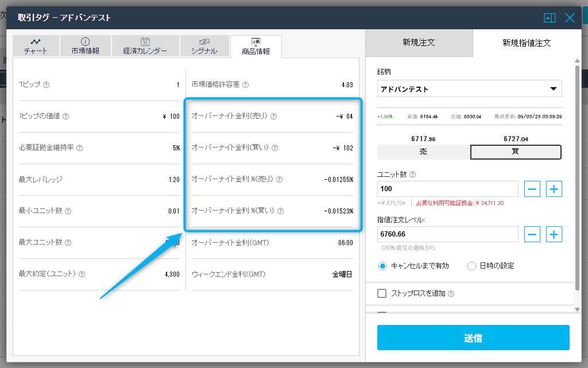The image size is (588, 368).
Task: Click help icon next to ストップロスを追加
Action: 451,294
